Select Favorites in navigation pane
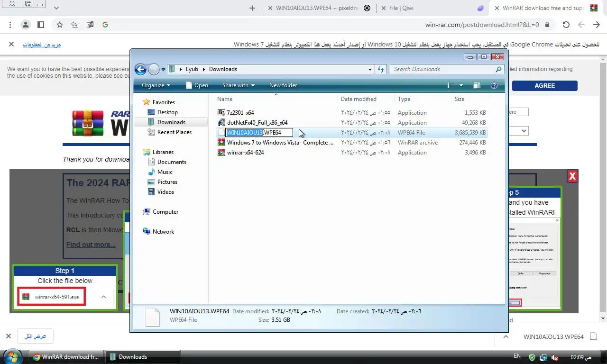Viewport: 607px width, 364px height. pos(164,102)
